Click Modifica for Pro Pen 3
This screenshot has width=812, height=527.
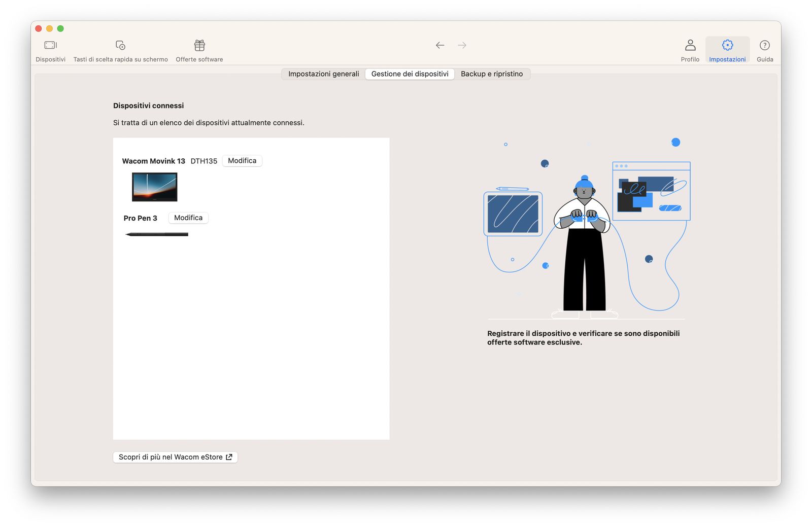point(188,218)
